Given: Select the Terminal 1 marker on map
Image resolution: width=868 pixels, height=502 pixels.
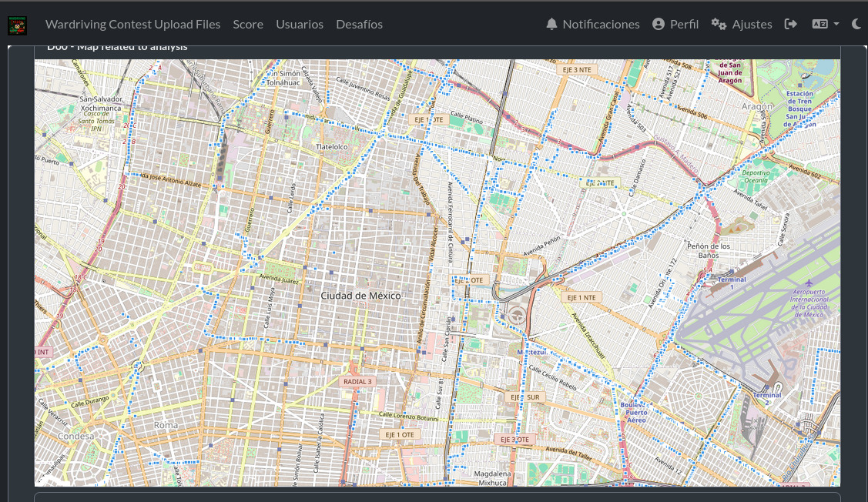Looking at the screenshot, I should (731, 279).
